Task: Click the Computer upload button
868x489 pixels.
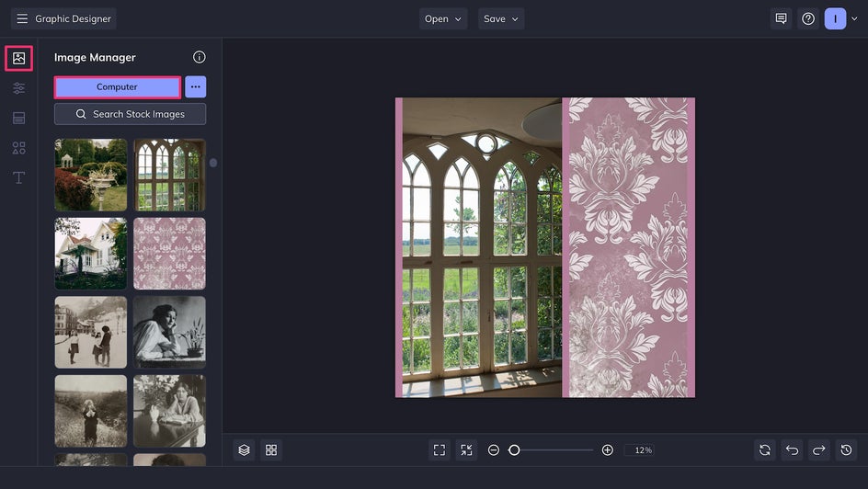Action: (x=118, y=86)
